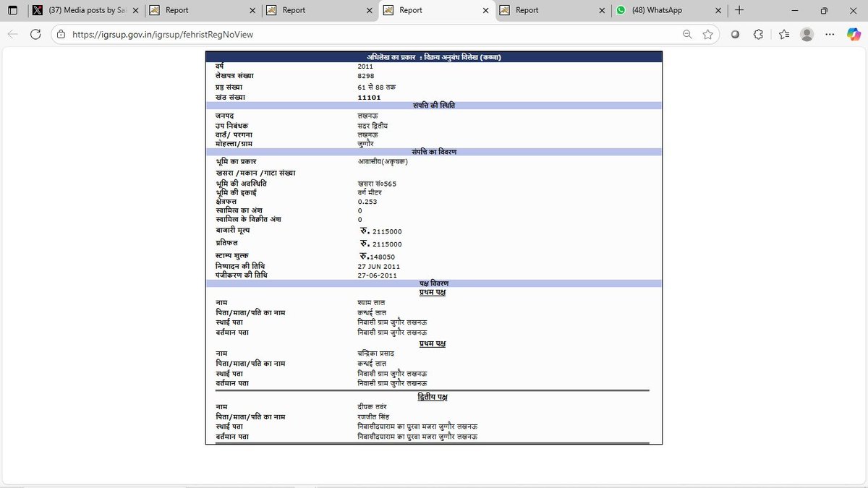Click the पक्ष विवरण section heading
Viewport: 868px width, 488px height.
[433, 284]
